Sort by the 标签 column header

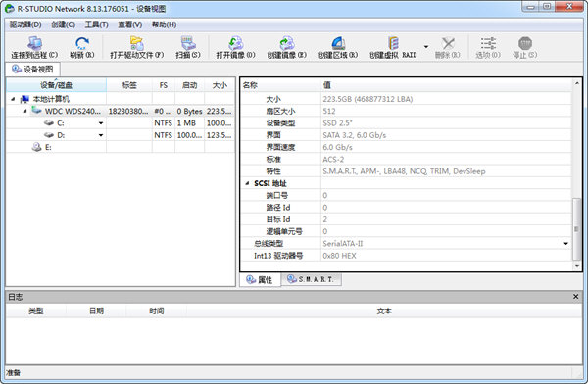[x=129, y=85]
